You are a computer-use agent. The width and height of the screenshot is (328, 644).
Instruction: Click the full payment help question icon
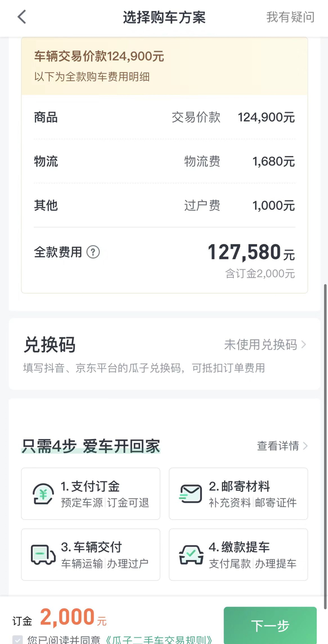point(93,252)
